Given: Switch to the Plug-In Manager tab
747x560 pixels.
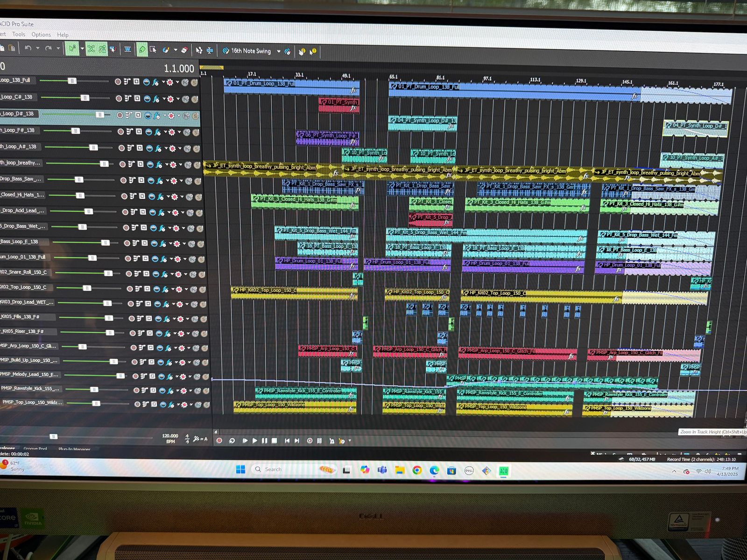Looking at the screenshot, I should (74, 449).
